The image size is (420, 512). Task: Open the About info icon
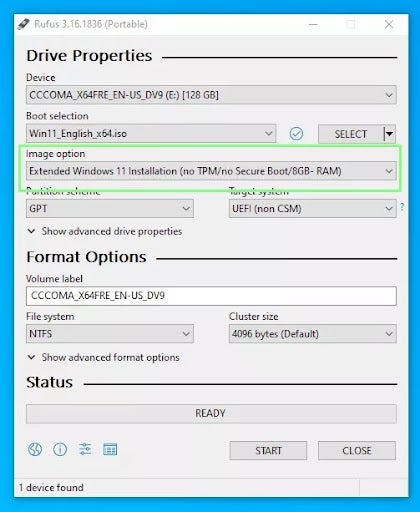coord(60,449)
